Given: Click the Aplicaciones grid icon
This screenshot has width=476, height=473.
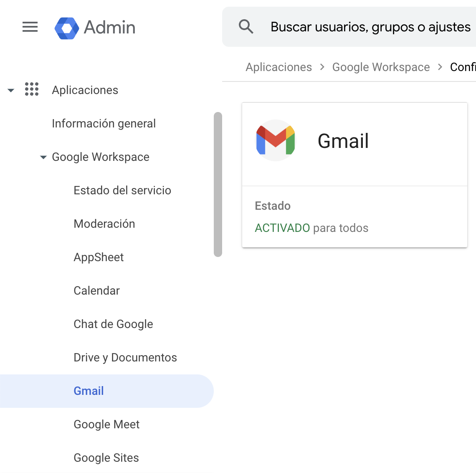Looking at the screenshot, I should click(x=32, y=89).
